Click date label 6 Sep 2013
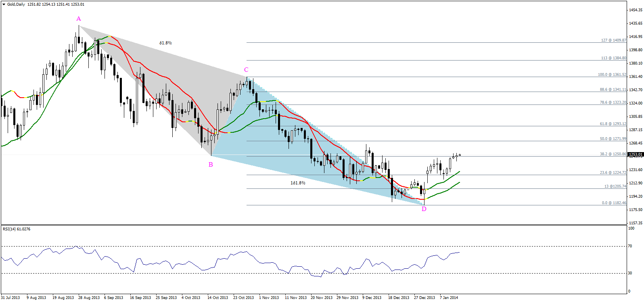The height and width of the screenshot is (301, 644). point(114,298)
